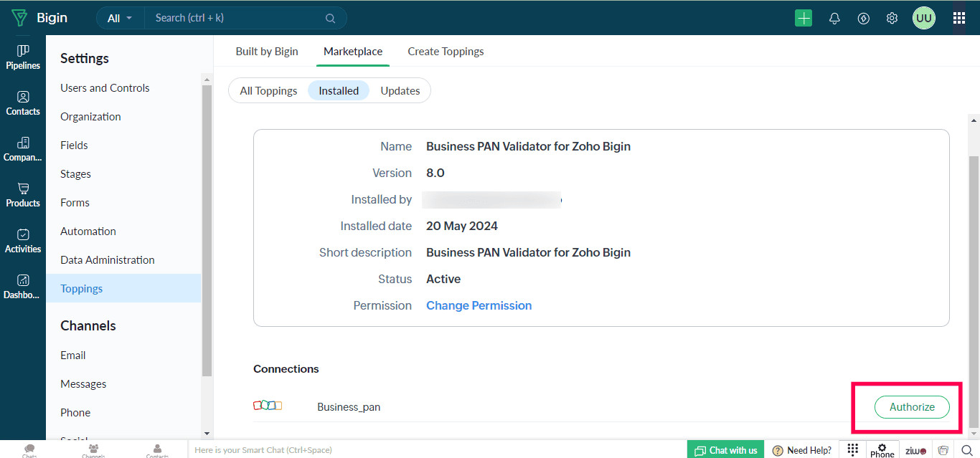Select the Marketplace tab

point(353,51)
